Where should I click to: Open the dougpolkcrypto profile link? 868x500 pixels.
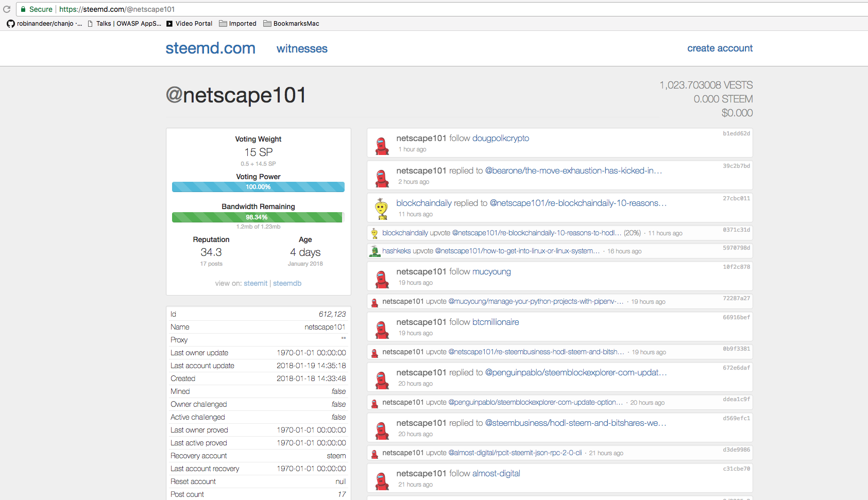pyautogui.click(x=501, y=138)
